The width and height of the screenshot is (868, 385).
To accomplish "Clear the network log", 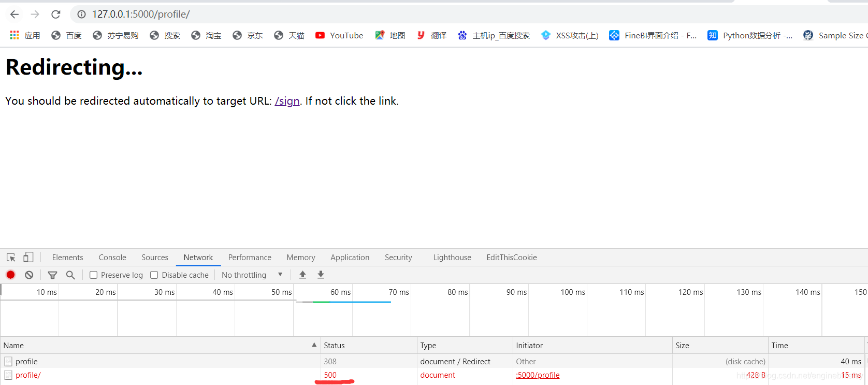I will click(x=29, y=275).
